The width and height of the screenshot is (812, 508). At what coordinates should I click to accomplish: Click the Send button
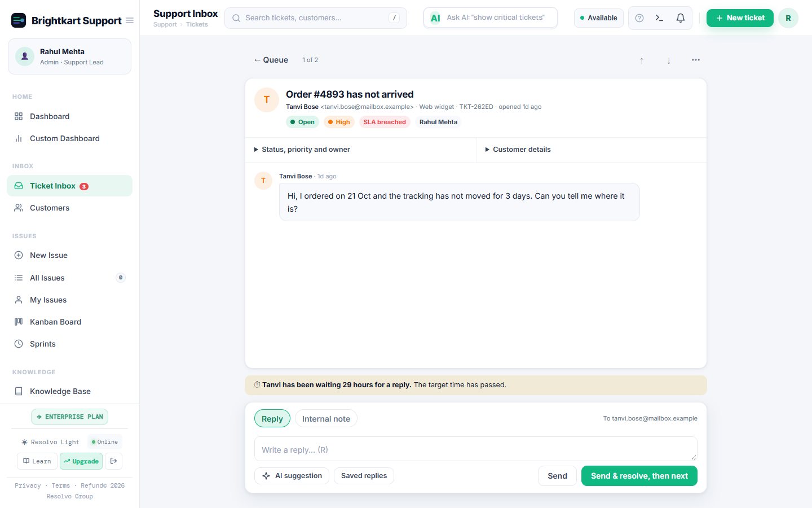[557, 476]
